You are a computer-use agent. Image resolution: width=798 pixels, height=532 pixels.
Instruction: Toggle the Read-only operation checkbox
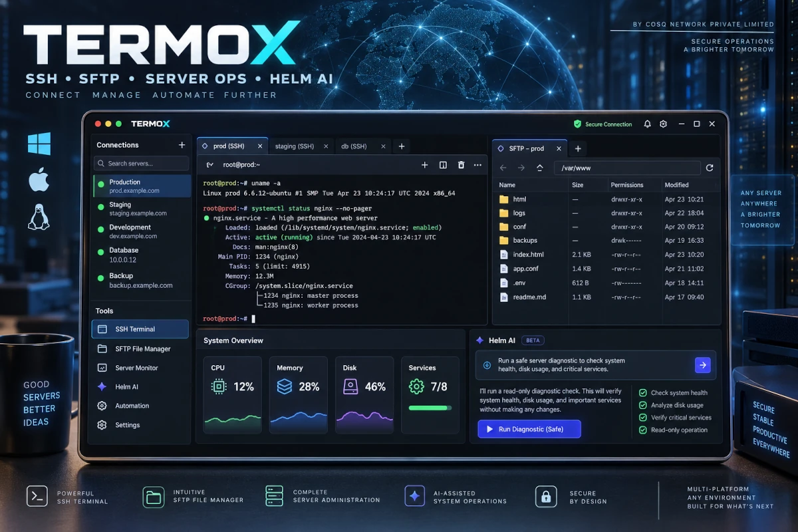(x=643, y=430)
